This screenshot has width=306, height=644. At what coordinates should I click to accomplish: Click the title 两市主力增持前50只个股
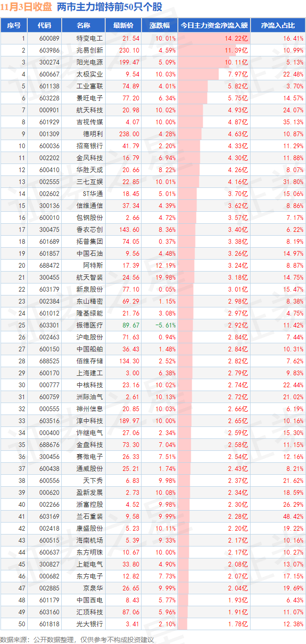coord(109,7)
